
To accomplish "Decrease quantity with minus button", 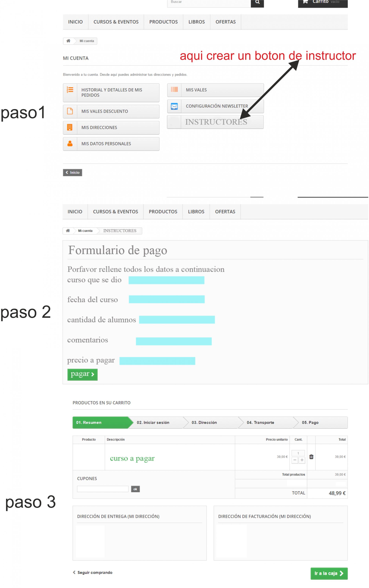I will (x=295, y=460).
